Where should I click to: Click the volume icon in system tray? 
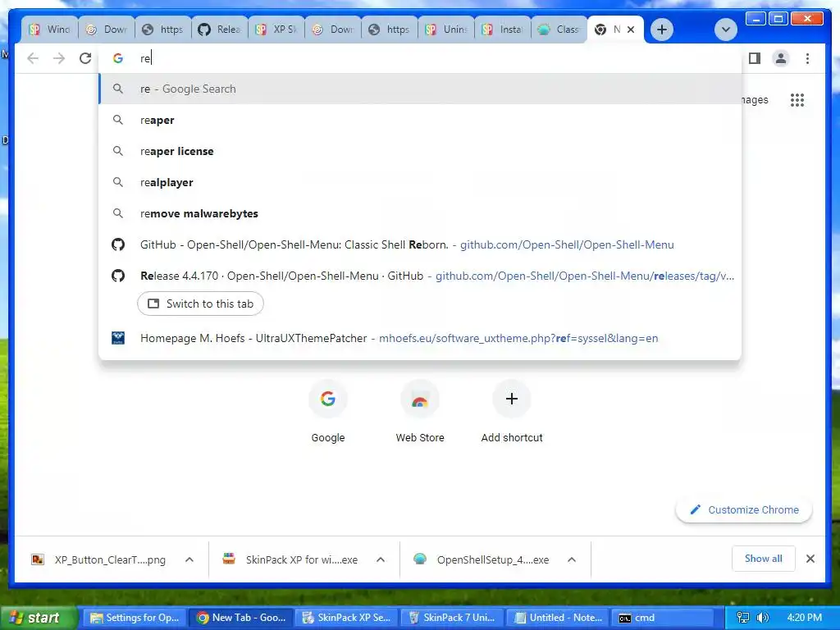[x=763, y=618]
